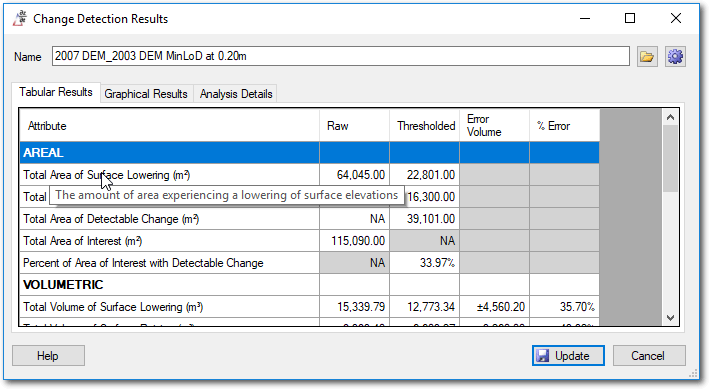
Task: Close the Change Detection Results window
Action: pos(676,19)
